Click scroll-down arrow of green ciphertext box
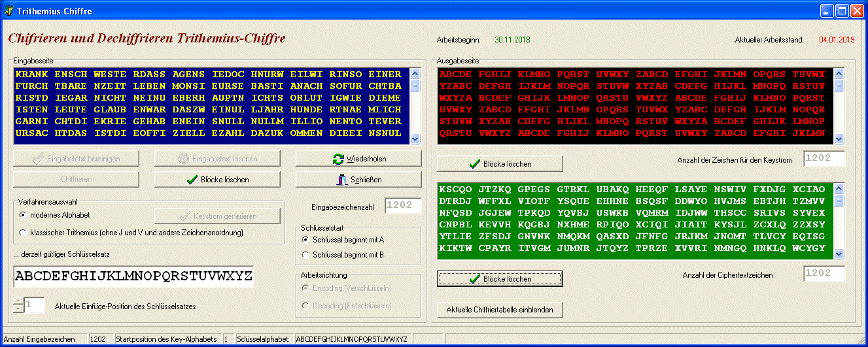This screenshot has height=347, width=868. point(839,254)
